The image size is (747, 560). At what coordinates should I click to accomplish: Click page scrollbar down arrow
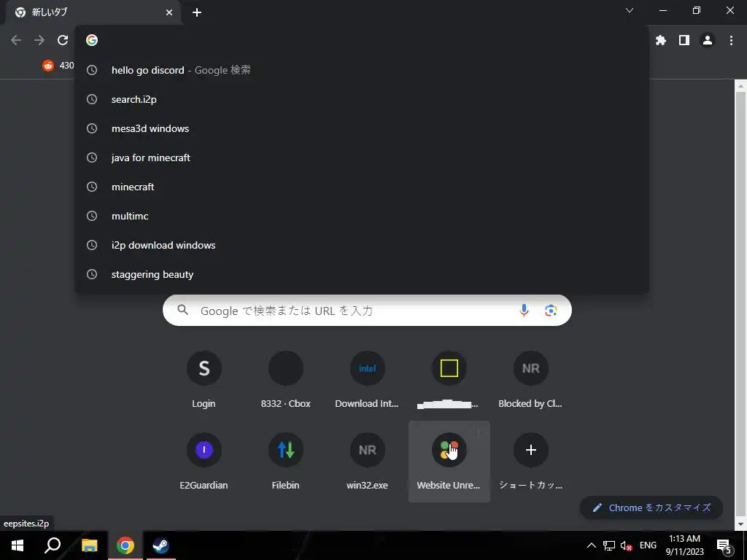tap(741, 525)
